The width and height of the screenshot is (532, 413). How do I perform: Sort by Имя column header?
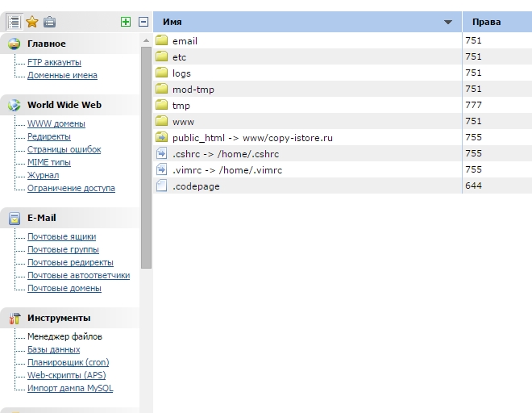(307, 22)
